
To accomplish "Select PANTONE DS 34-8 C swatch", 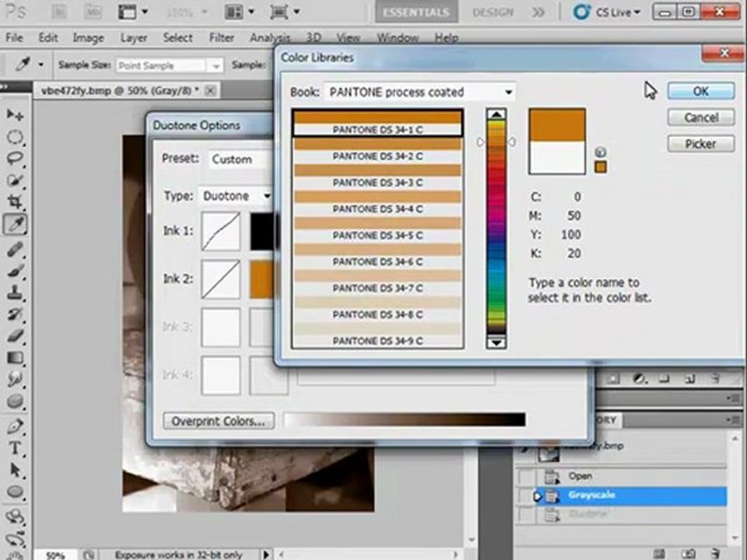I will (377, 308).
